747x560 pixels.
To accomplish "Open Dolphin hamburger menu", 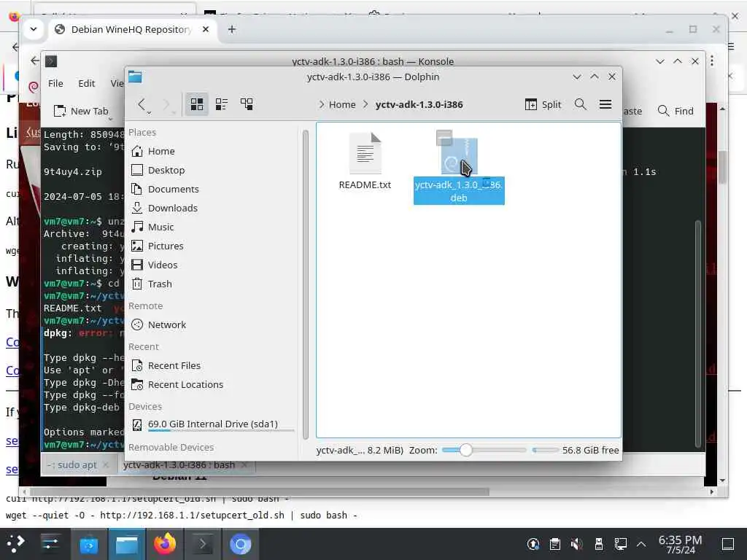I will click(605, 104).
